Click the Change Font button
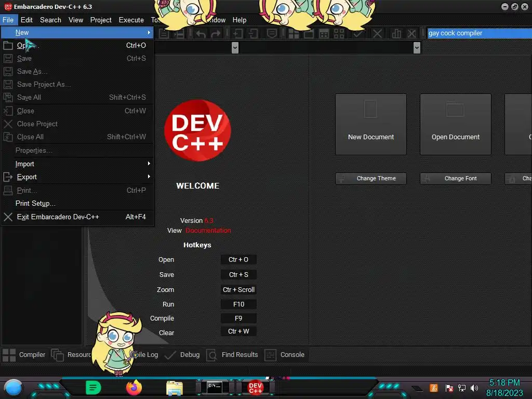 tap(455, 179)
